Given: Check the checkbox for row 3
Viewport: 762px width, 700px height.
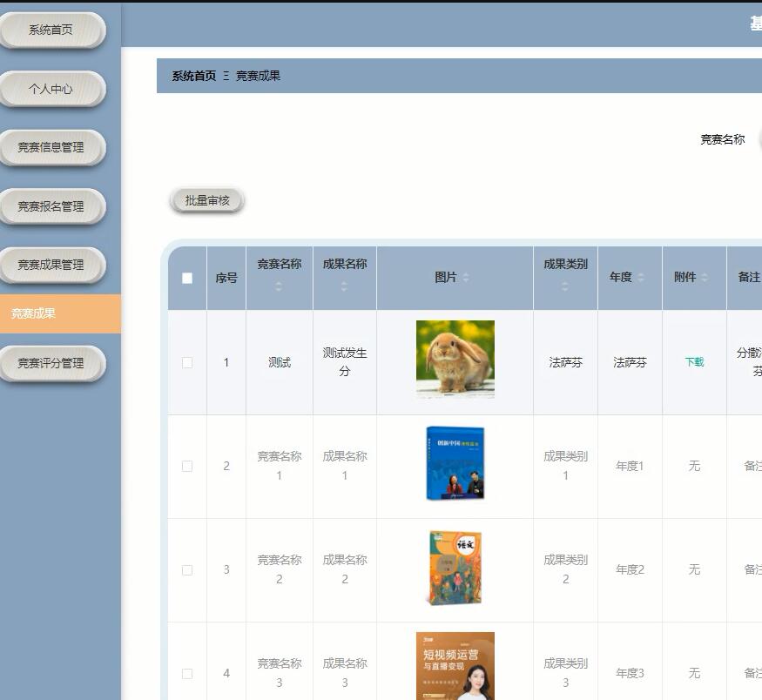Looking at the screenshot, I should point(187,570).
